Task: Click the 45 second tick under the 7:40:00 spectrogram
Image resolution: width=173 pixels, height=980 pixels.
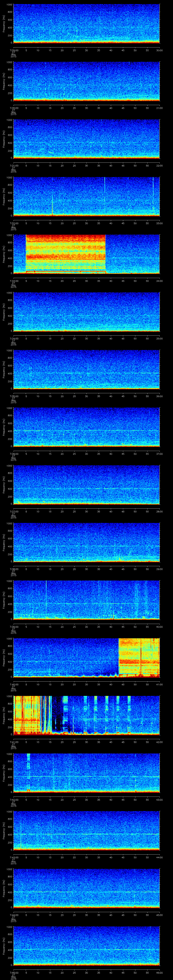Action: pos(123,684)
